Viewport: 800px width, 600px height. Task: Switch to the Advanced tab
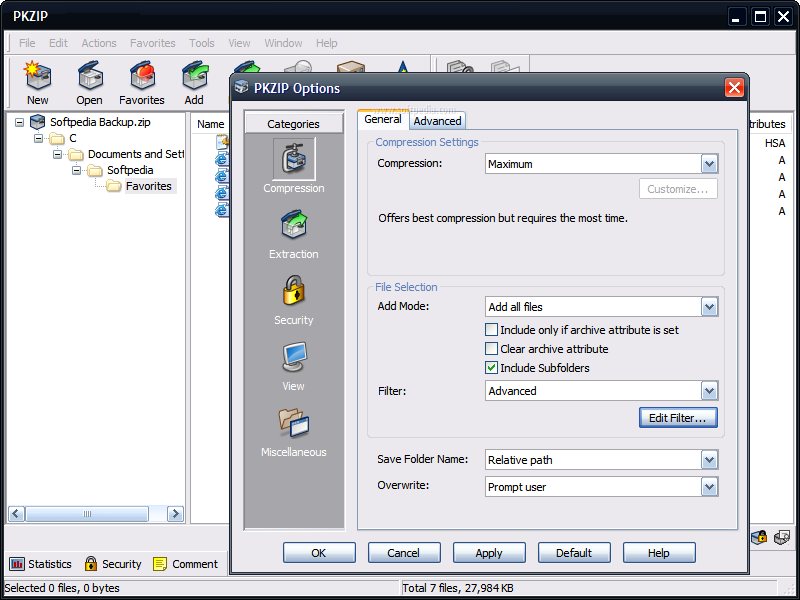pos(437,121)
